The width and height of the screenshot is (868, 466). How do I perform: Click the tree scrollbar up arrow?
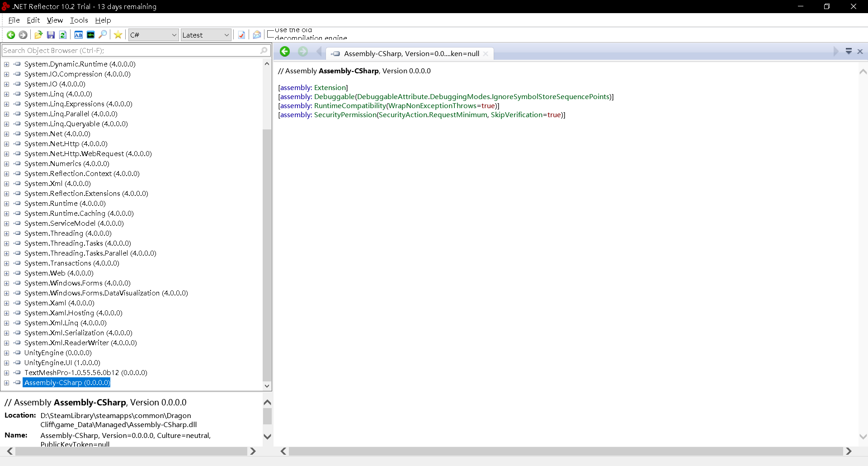tap(267, 64)
